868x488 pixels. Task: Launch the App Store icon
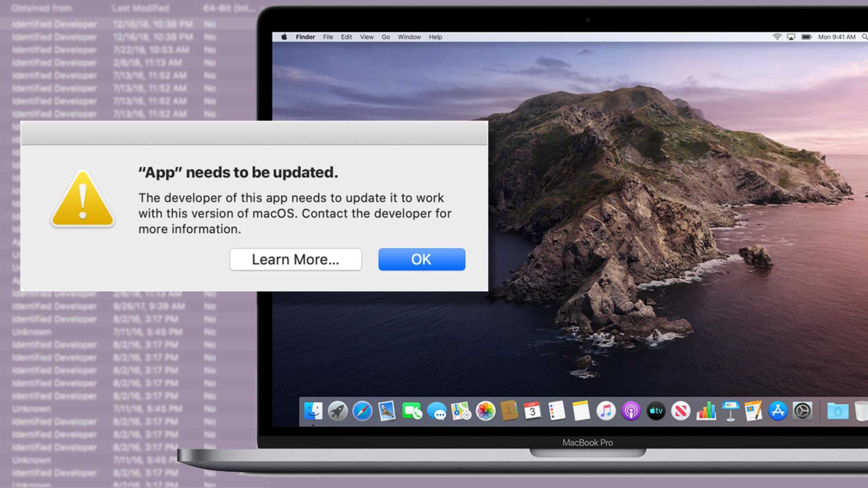click(777, 410)
